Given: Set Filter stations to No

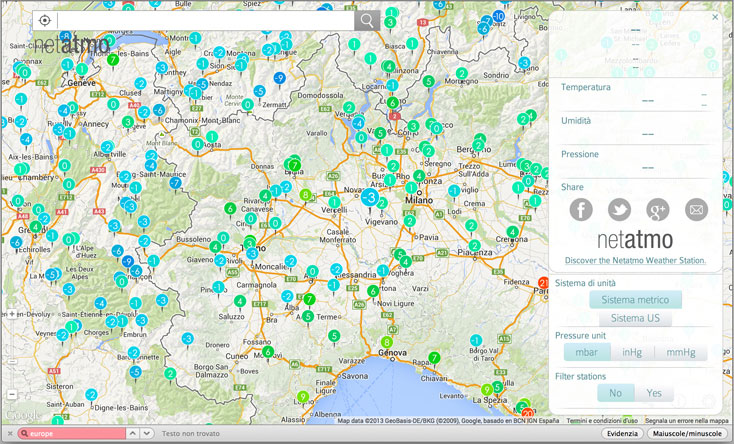Looking at the screenshot, I should click(616, 393).
